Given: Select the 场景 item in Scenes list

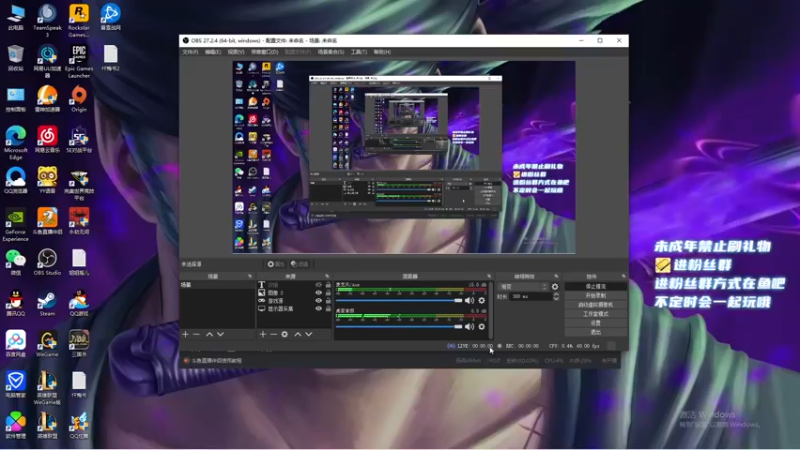Looking at the screenshot, I should (217, 285).
